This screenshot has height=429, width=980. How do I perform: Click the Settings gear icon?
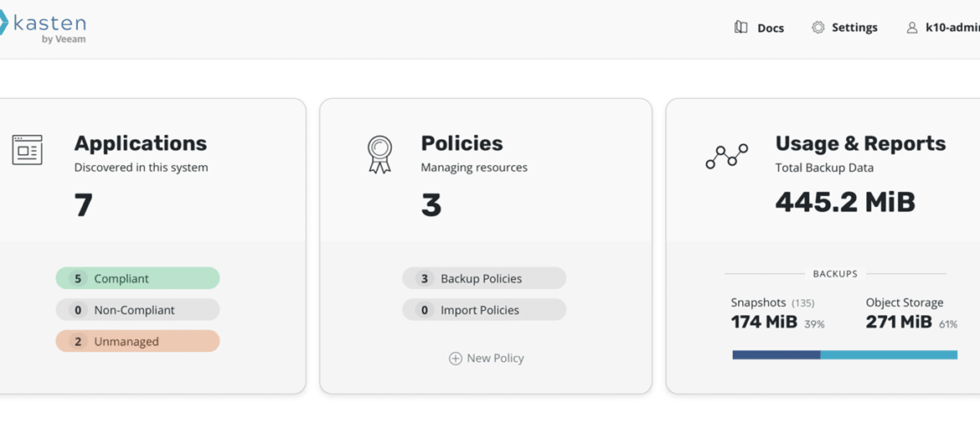818,28
